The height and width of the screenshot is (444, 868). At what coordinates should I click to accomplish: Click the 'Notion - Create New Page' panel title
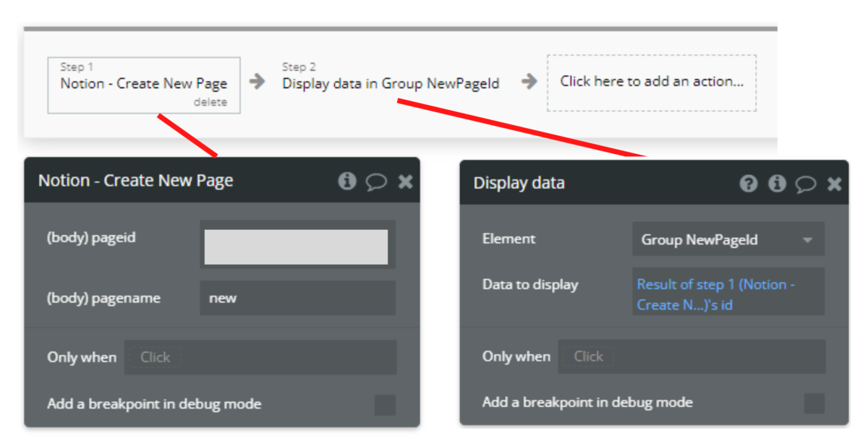136,181
